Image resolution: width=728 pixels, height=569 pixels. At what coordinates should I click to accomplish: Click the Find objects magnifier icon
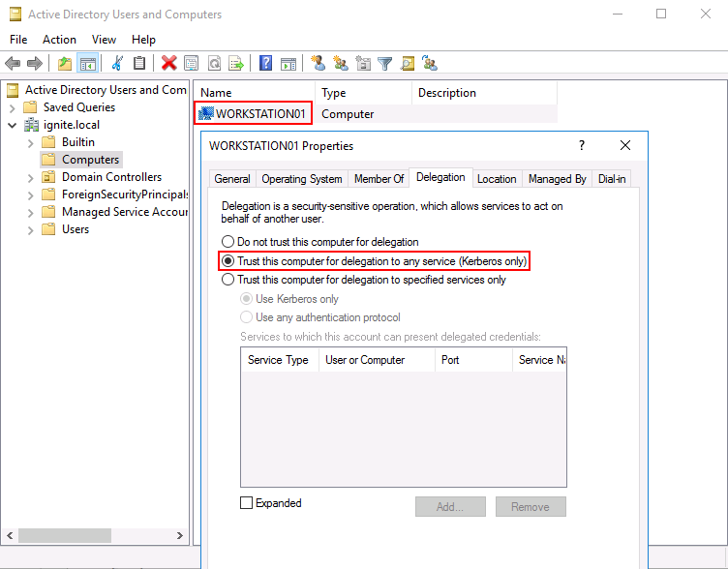pos(408,63)
